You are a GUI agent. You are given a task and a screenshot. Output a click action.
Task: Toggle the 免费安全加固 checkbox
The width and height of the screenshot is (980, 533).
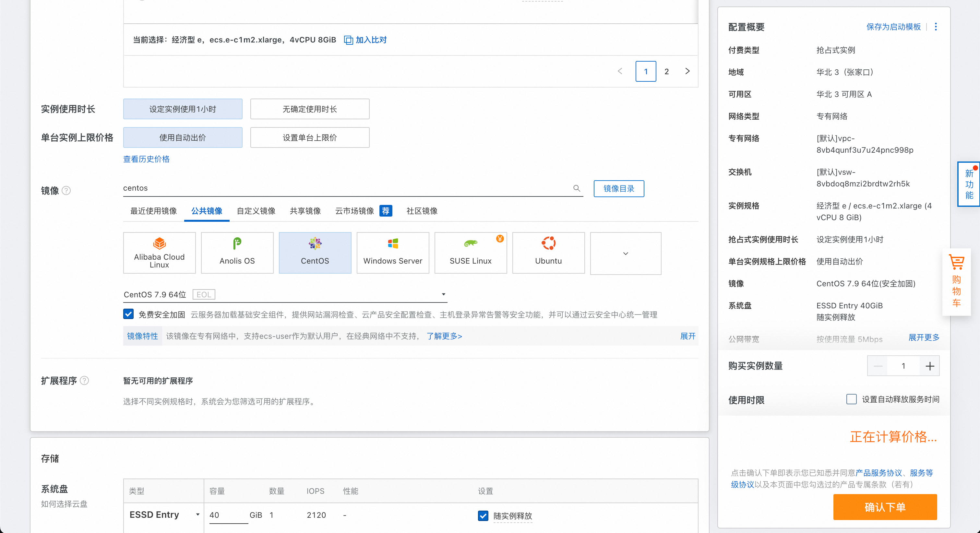point(129,314)
